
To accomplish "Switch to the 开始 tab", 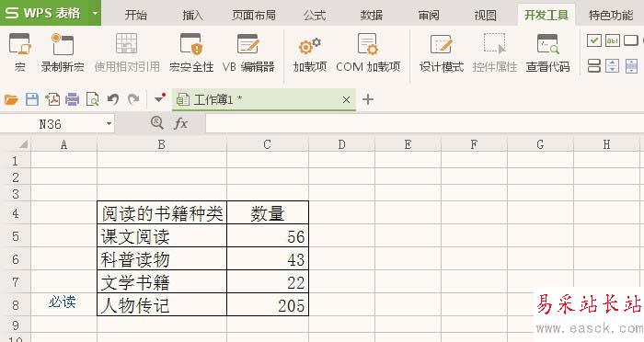I will (136, 16).
